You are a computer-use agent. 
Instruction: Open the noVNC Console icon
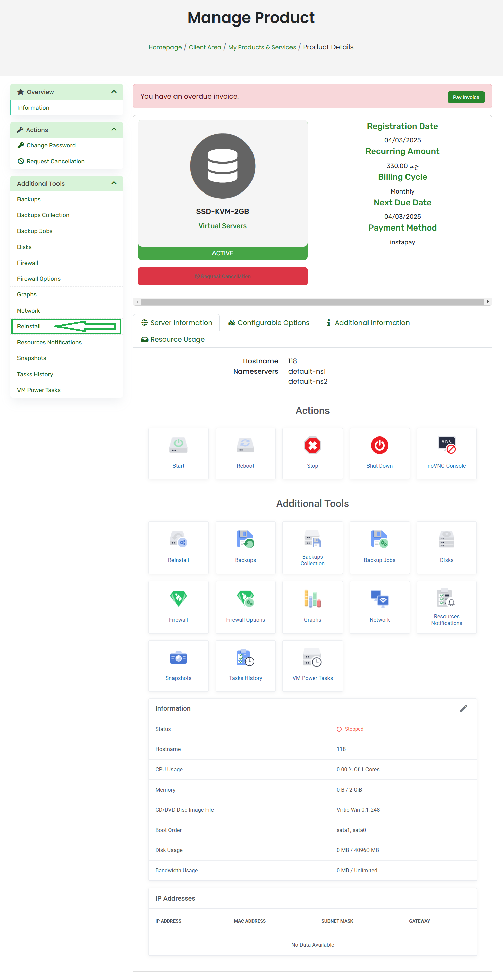[446, 445]
